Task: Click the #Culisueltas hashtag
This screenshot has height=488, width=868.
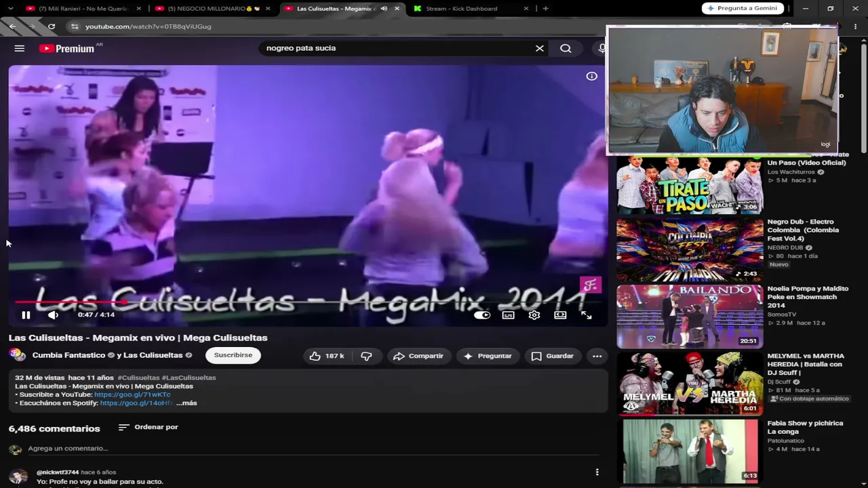Action: [x=138, y=378]
